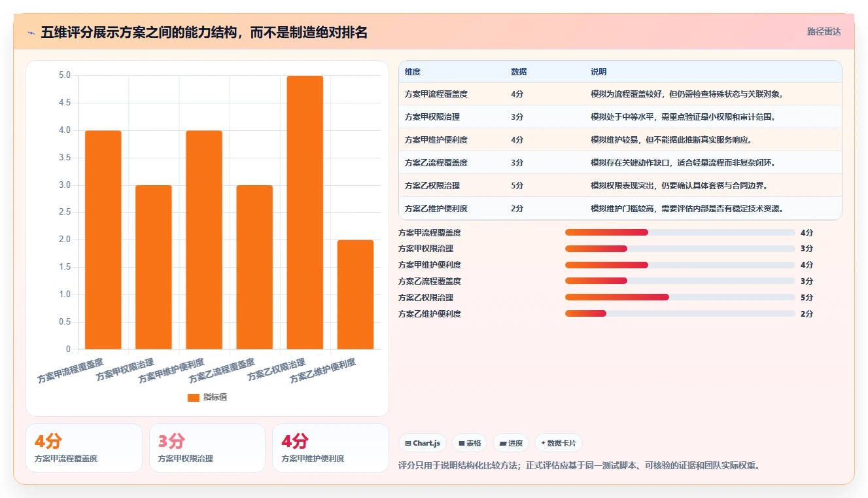Viewport: 868px width, 498px height.
Task: Click the description 模拟维护较易 in the table
Action: (x=671, y=140)
